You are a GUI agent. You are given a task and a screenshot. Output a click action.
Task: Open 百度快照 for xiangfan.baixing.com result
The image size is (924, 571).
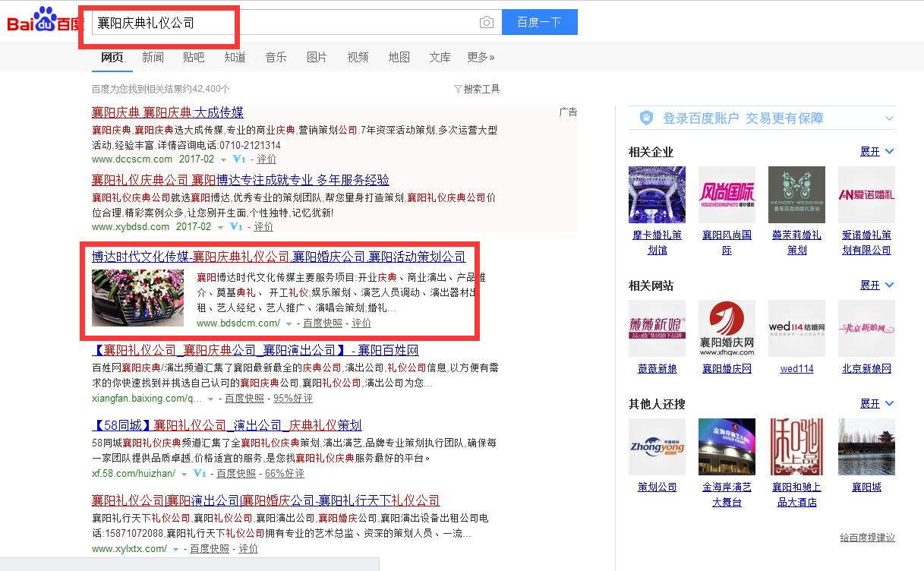(244, 399)
